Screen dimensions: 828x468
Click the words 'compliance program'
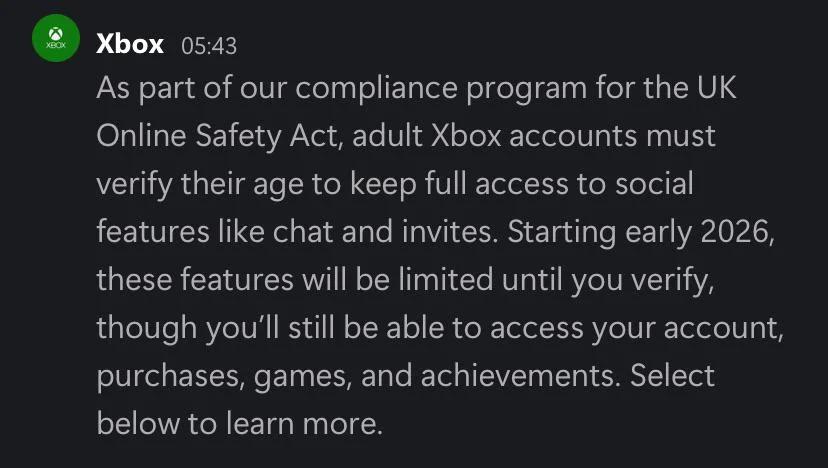(441, 88)
